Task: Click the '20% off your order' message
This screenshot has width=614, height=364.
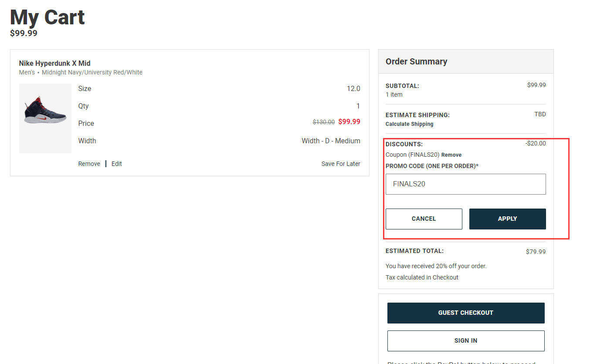Action: [436, 266]
